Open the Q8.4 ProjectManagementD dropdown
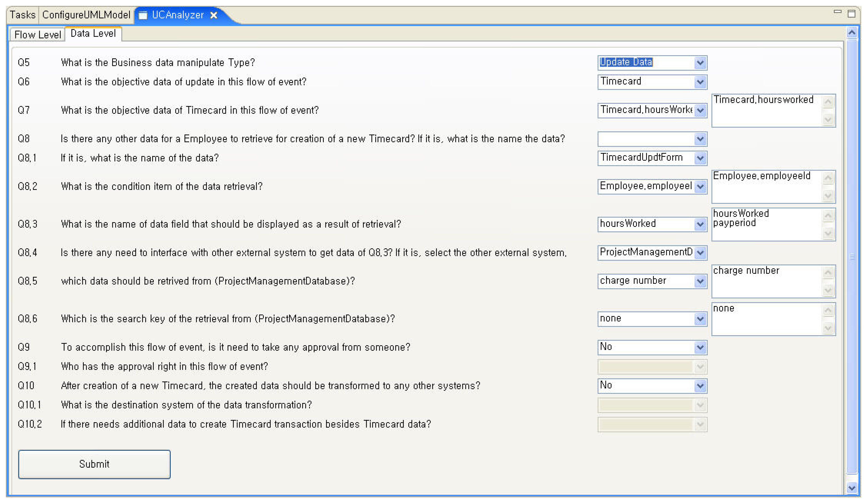 (x=700, y=253)
